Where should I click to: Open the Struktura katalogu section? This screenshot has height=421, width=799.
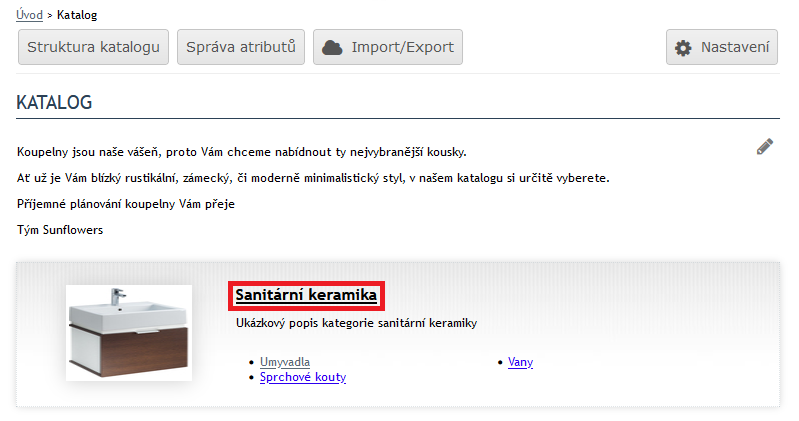pyautogui.click(x=93, y=47)
